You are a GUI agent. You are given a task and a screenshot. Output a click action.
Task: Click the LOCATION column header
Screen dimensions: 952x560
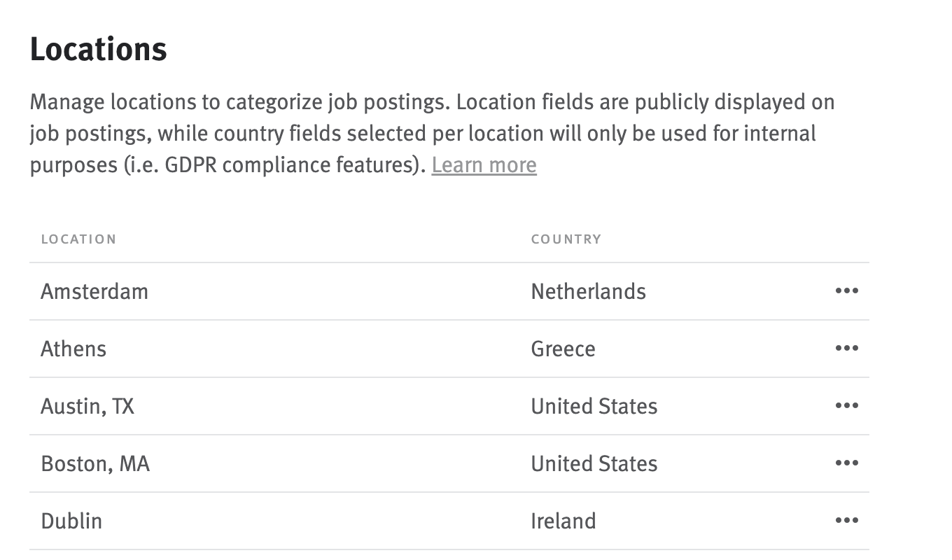tap(79, 239)
